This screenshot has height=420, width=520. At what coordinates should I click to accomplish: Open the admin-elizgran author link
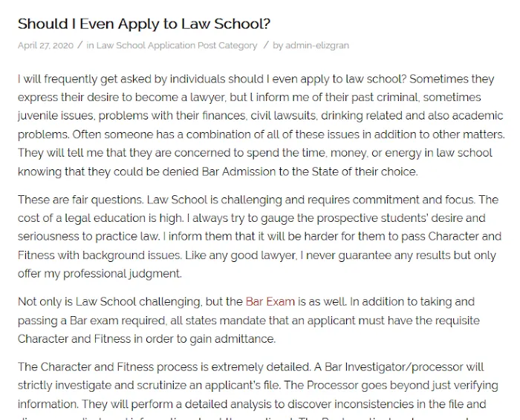click(x=316, y=45)
